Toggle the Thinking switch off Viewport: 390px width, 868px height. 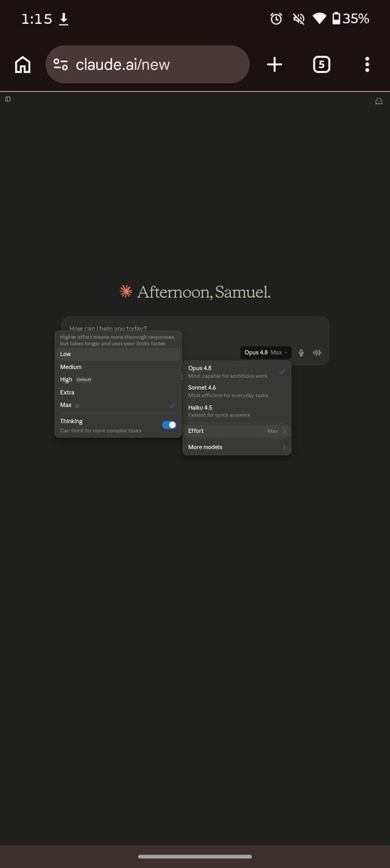pyautogui.click(x=169, y=425)
